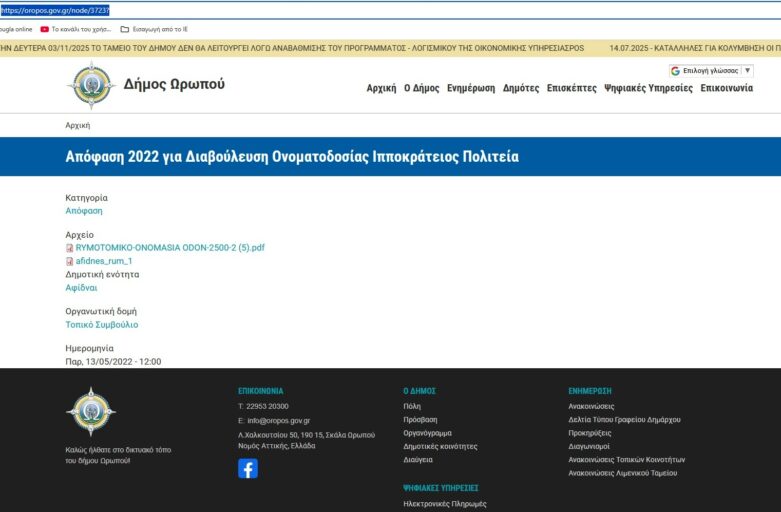Click the PDF icon beside RYMOTOMIKO-ONOMASIA file
Viewport: 781px width, 512px height.
(70, 248)
